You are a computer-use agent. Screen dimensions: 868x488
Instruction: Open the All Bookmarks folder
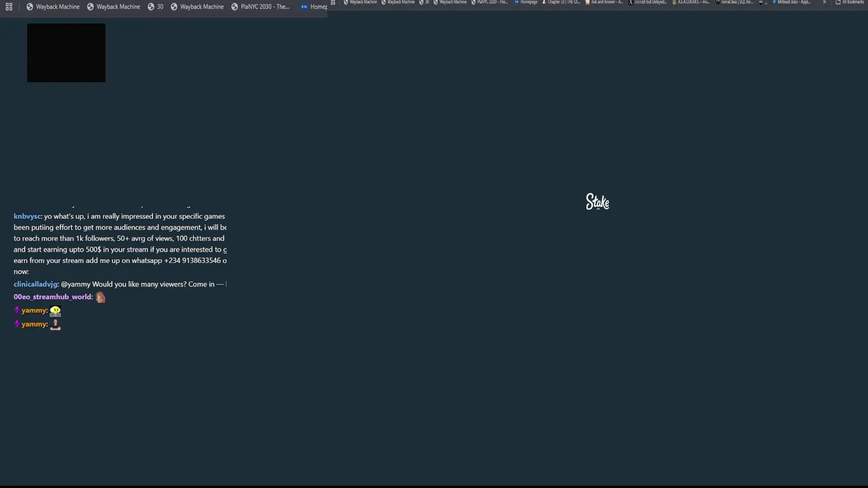click(x=850, y=2)
